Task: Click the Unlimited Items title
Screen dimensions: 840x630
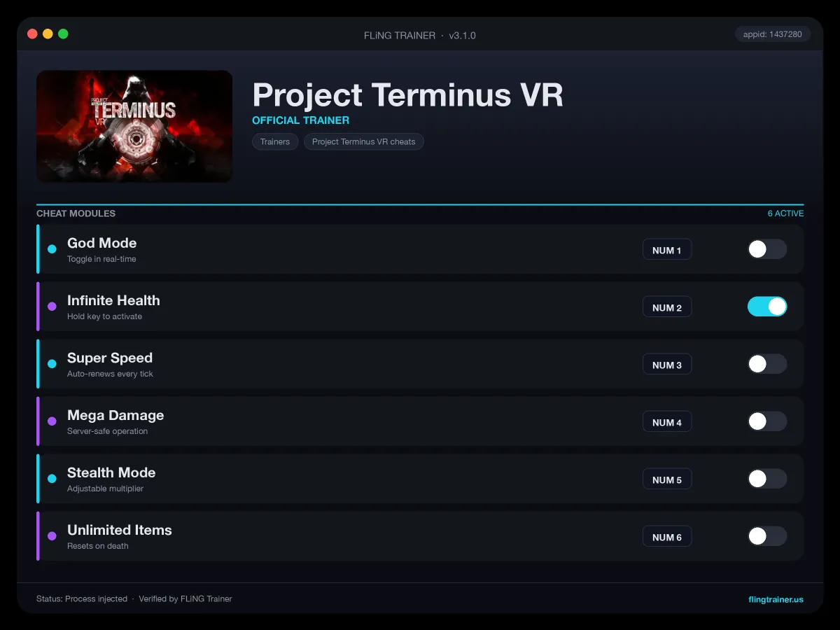Action: (x=120, y=530)
